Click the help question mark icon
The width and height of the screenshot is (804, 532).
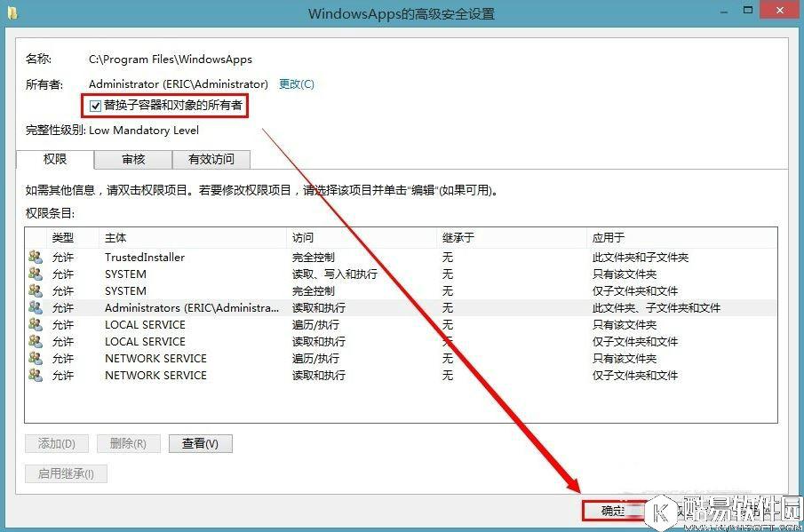click(721, 10)
